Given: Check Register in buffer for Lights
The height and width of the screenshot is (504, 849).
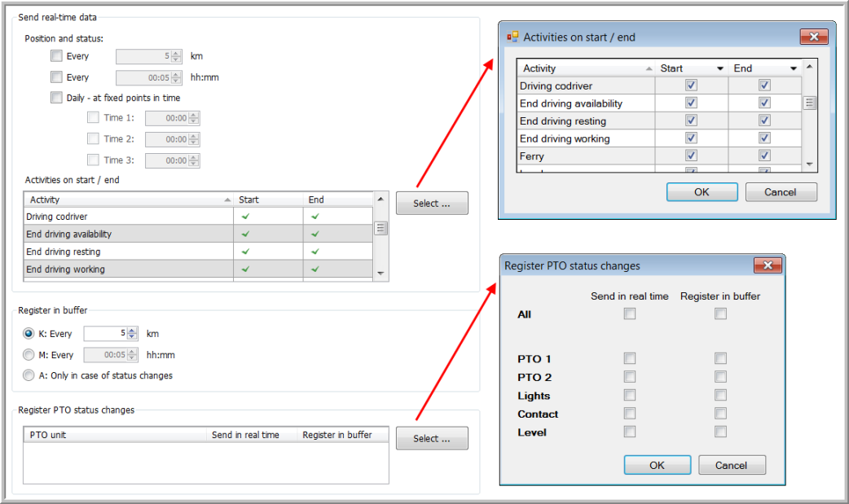Looking at the screenshot, I should (x=720, y=396).
